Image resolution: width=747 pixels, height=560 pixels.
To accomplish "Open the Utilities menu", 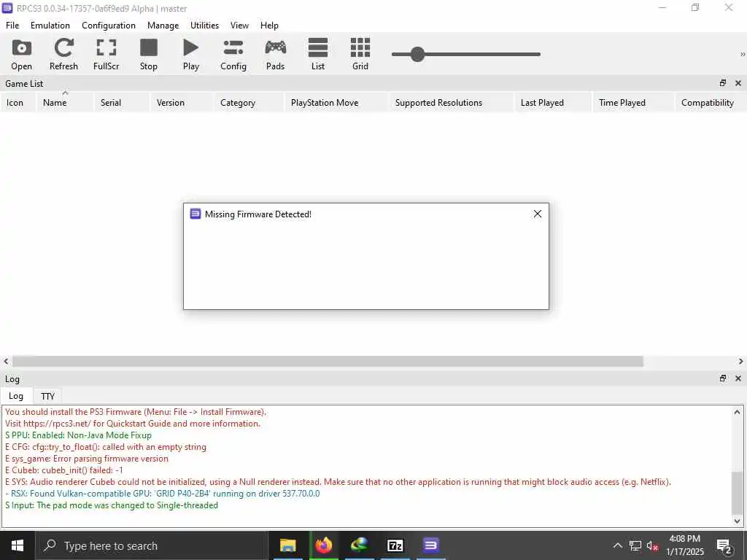I will click(x=204, y=26).
